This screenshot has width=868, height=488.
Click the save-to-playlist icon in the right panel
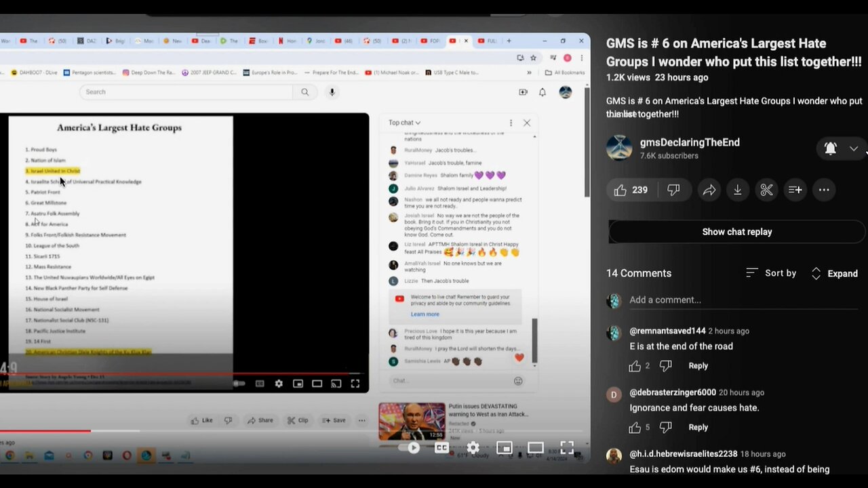click(x=795, y=190)
